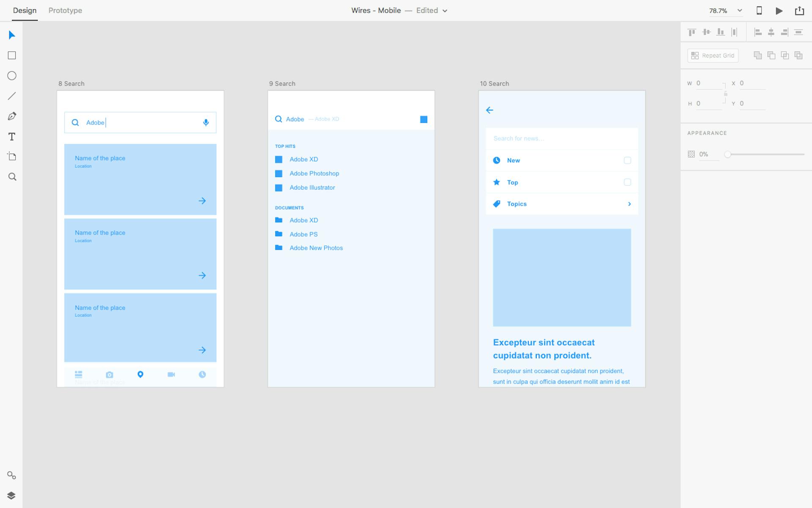The width and height of the screenshot is (812, 508).
Task: Switch to the Design tab
Action: tap(24, 10)
